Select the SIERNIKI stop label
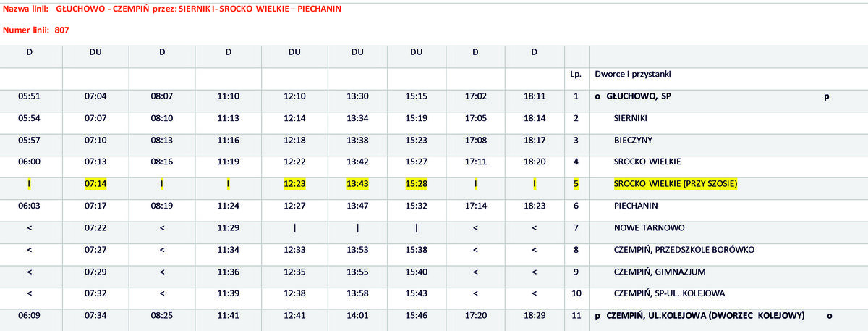The image size is (868, 331). click(630, 117)
